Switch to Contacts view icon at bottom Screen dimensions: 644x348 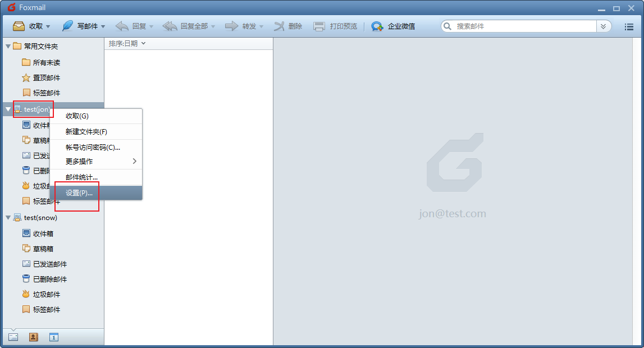(34, 337)
